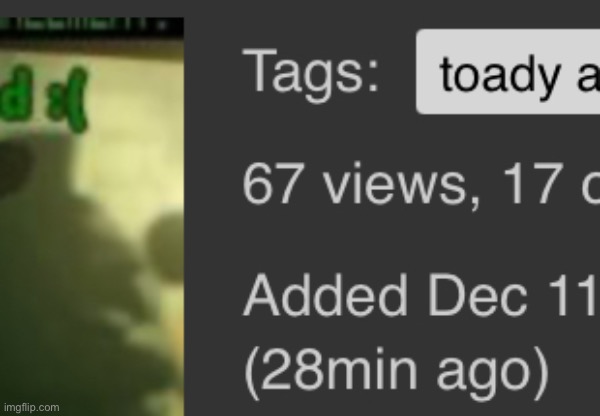Select the "Added Dec 11" date text

tap(421, 295)
